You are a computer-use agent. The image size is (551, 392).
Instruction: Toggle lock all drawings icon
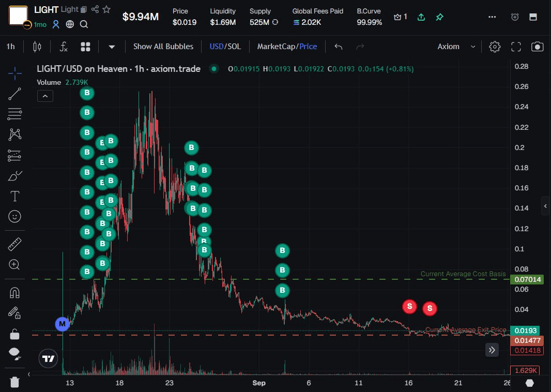[14, 334]
